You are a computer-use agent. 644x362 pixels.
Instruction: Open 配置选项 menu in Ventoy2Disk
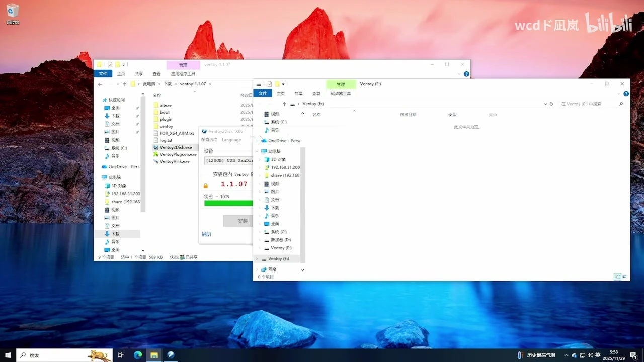[209, 140]
